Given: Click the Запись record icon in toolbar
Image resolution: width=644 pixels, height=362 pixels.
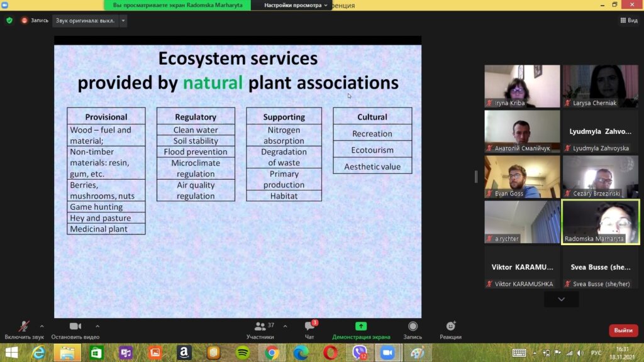Looking at the screenshot, I should (x=413, y=326).
